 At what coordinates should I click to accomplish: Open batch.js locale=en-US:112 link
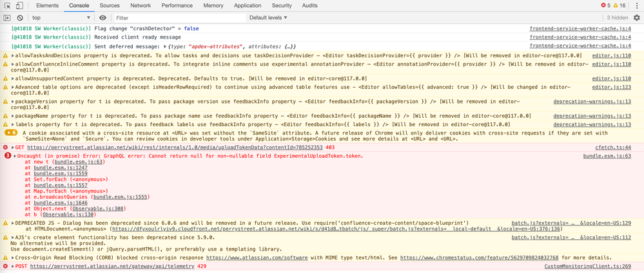point(571,238)
